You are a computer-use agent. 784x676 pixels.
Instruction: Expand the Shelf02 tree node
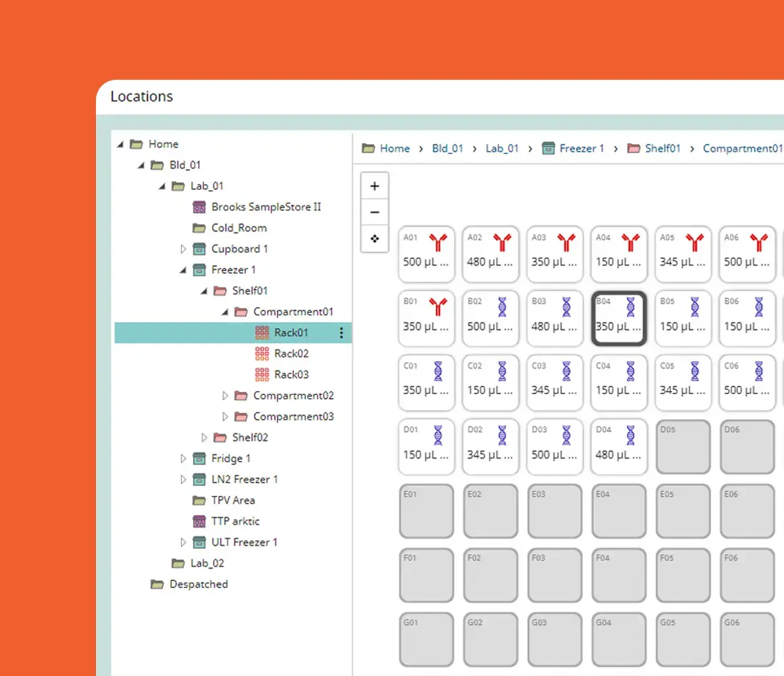point(204,437)
